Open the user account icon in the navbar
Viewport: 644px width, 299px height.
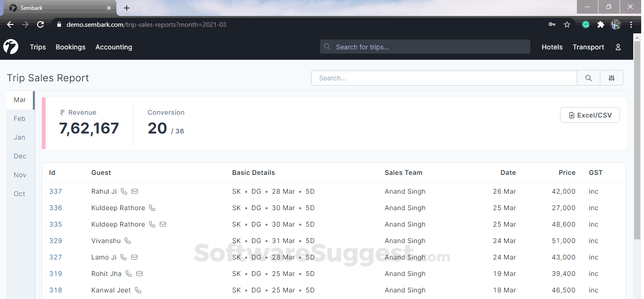618,47
